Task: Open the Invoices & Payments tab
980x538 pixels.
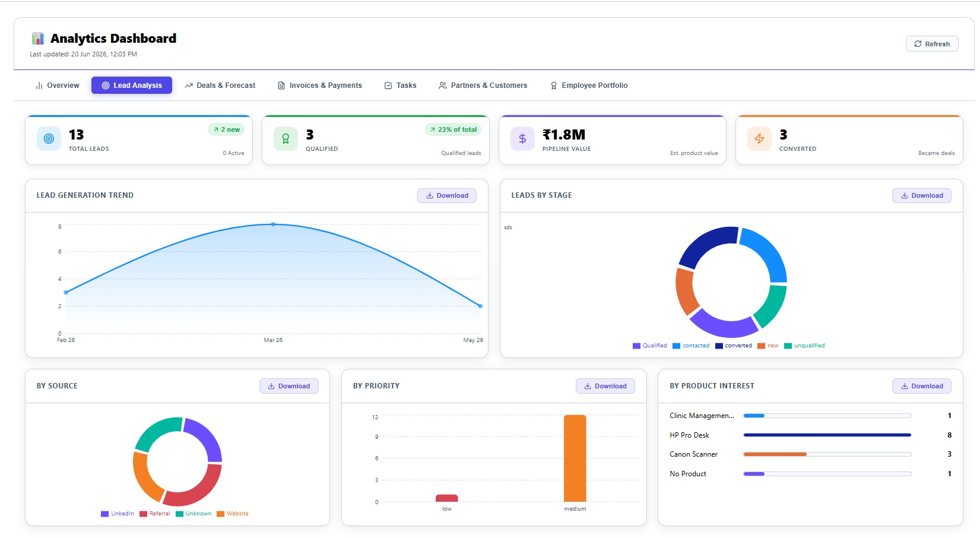Action: (319, 86)
